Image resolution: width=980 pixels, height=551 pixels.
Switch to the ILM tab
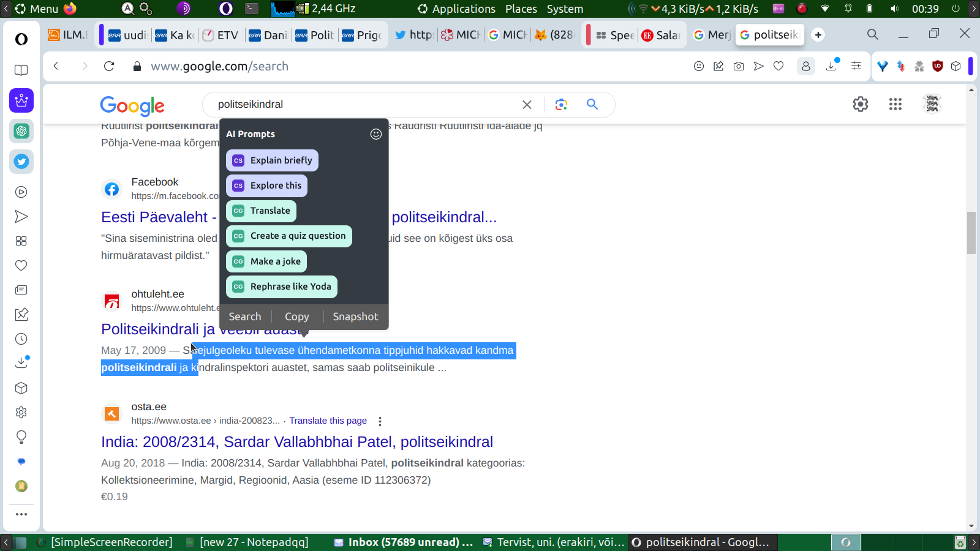[x=68, y=35]
